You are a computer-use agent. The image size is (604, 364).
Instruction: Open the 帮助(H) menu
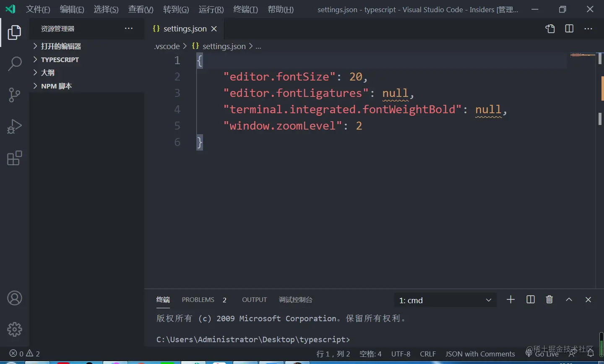281,9
